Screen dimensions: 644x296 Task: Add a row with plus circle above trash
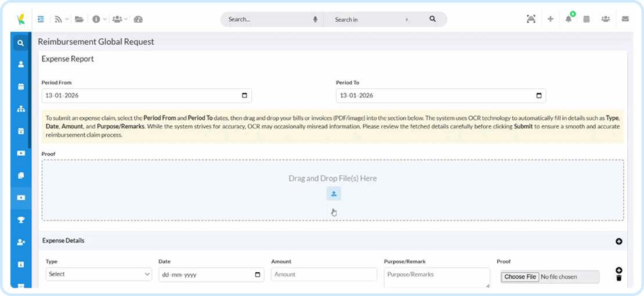619,270
